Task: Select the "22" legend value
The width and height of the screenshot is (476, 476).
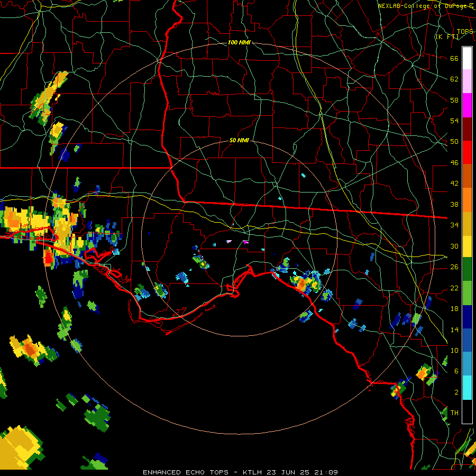Action: [x=454, y=288]
